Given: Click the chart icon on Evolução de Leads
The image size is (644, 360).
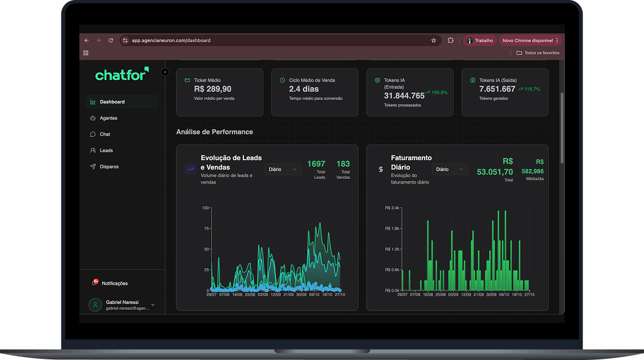Looking at the screenshot, I should click(x=190, y=169).
